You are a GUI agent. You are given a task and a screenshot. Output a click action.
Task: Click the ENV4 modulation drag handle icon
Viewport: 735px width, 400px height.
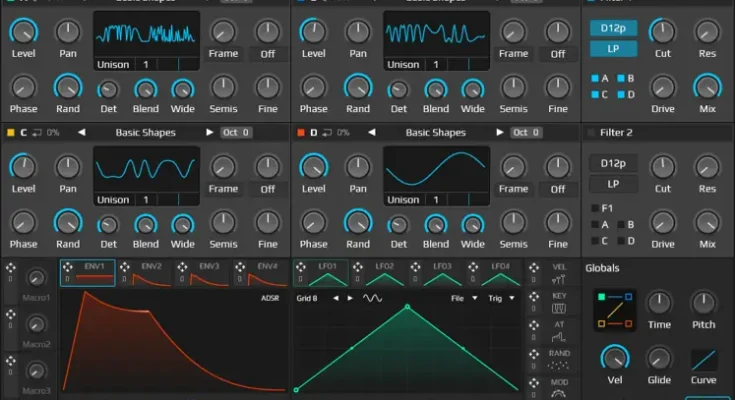240,267
